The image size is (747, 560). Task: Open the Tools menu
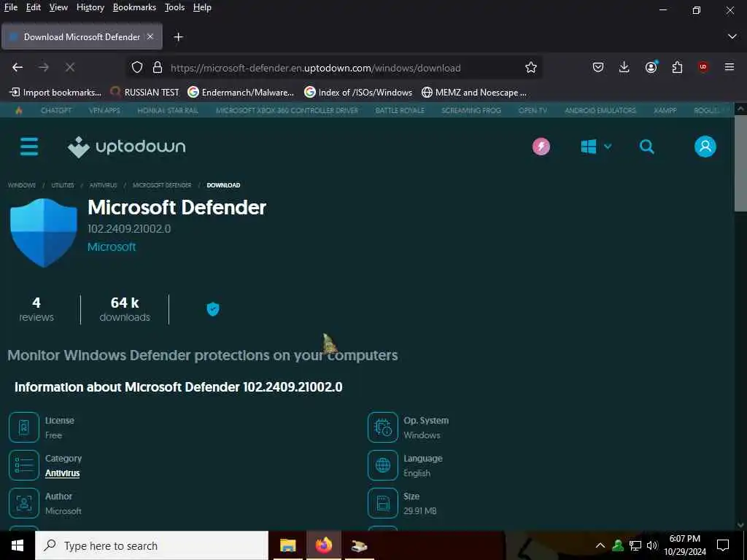(174, 7)
